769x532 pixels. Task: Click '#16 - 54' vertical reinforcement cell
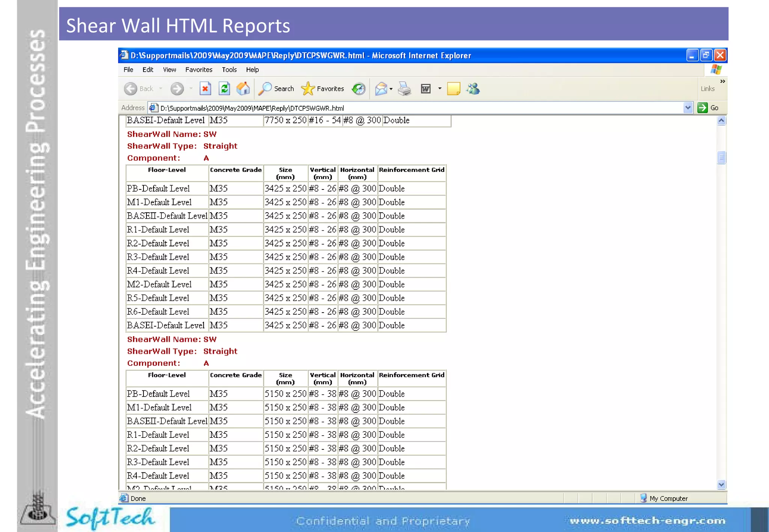tap(325, 120)
